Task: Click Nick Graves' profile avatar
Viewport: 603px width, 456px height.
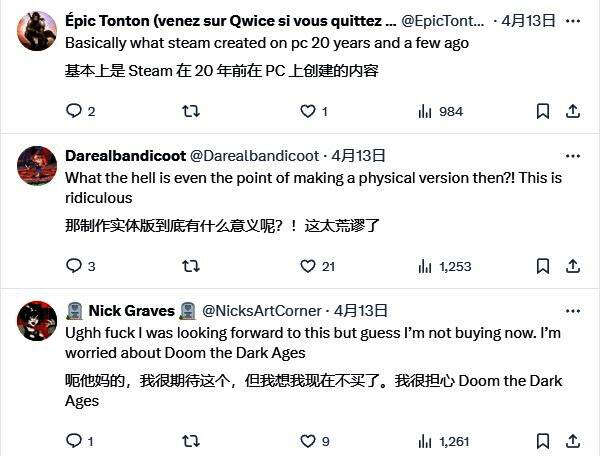Action: point(37,320)
